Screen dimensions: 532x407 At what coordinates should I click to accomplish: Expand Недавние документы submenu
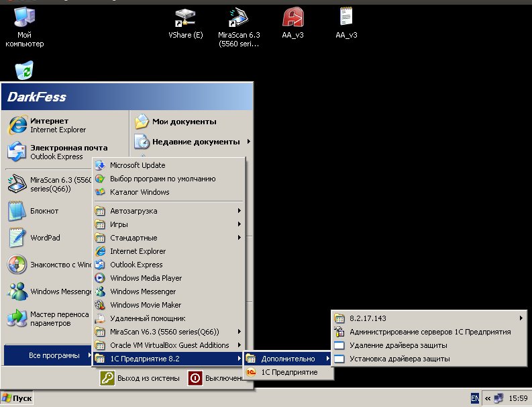click(x=193, y=142)
